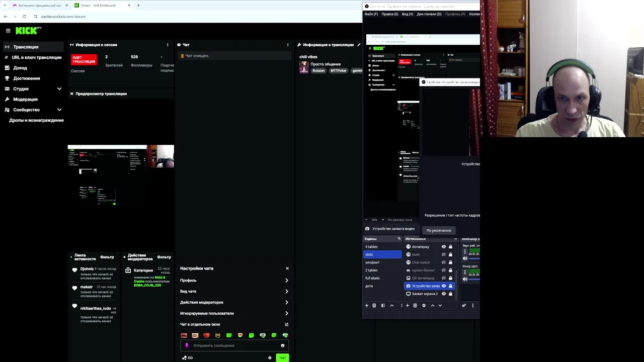644x362 pixels.
Task: Open the Kick hamburger sidebar menu
Action: click(x=8, y=31)
